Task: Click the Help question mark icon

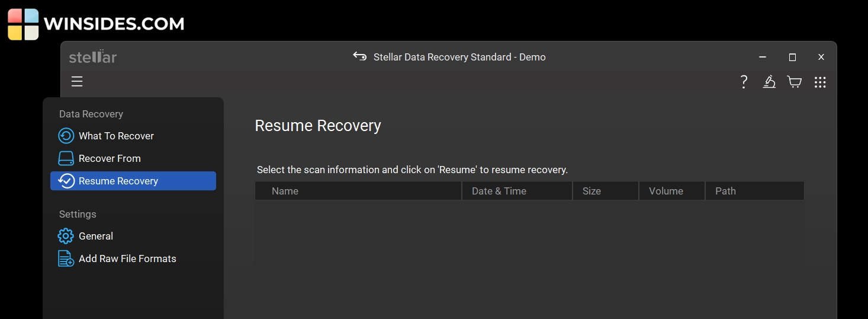Action: (x=744, y=82)
